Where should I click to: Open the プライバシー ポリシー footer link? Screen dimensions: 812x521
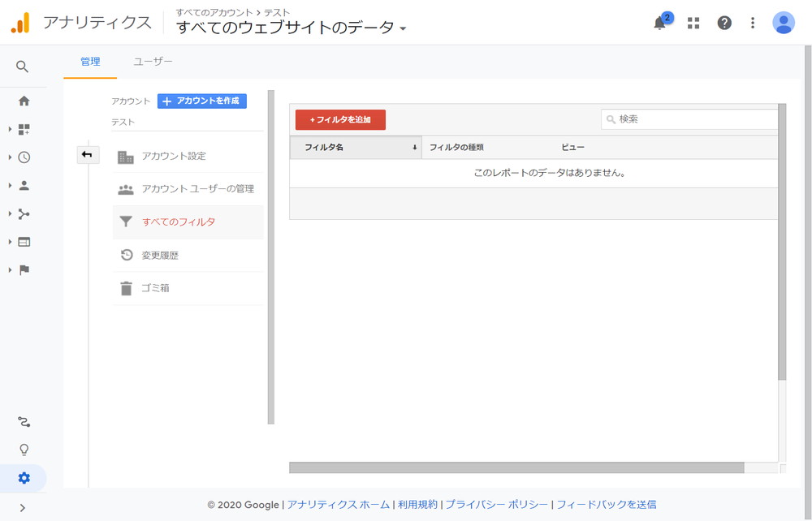pyautogui.click(x=497, y=505)
